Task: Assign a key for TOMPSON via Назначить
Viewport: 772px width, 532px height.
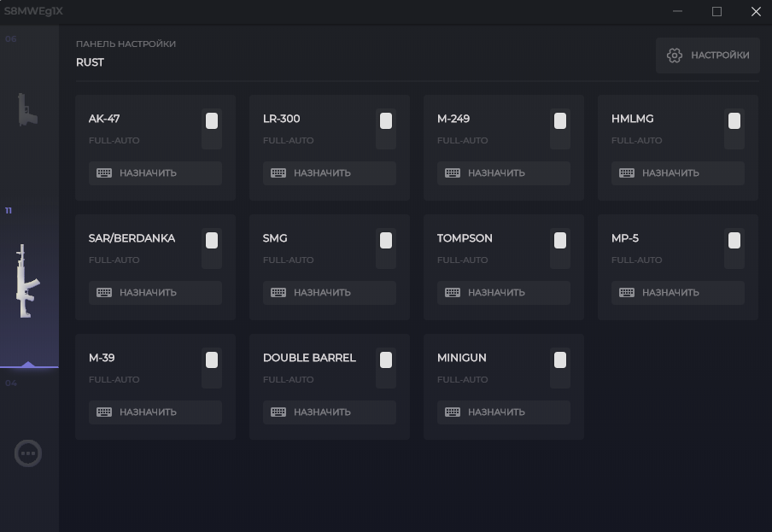Action: click(x=504, y=293)
